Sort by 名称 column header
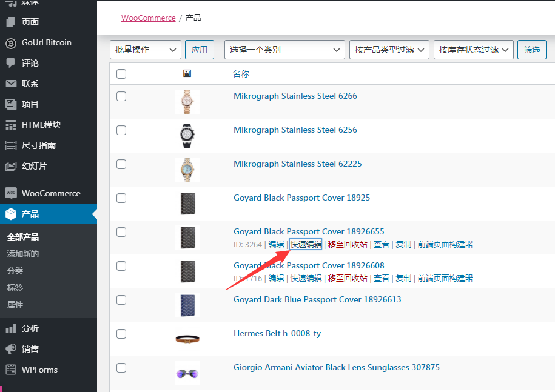 [x=241, y=74]
